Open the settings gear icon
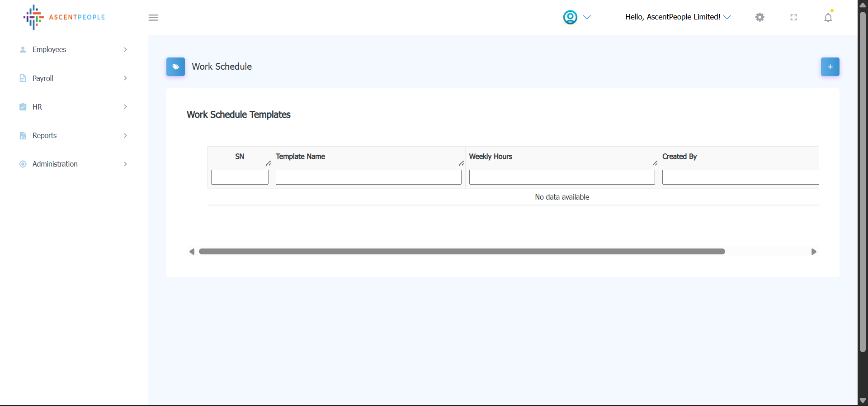 tap(759, 17)
